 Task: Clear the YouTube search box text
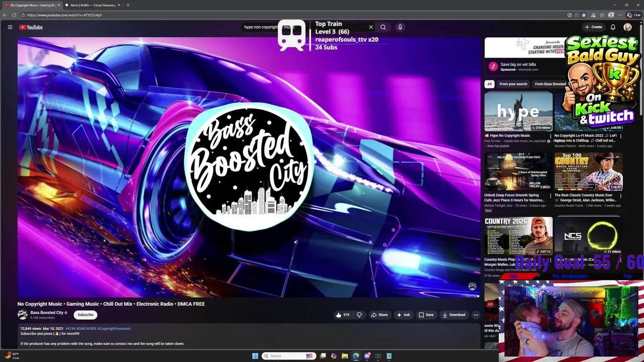[371, 27]
